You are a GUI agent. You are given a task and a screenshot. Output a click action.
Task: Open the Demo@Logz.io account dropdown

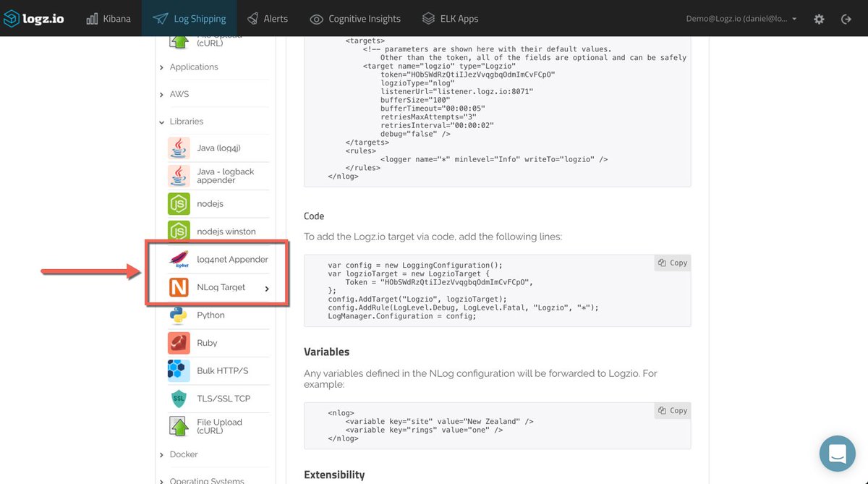(x=741, y=19)
